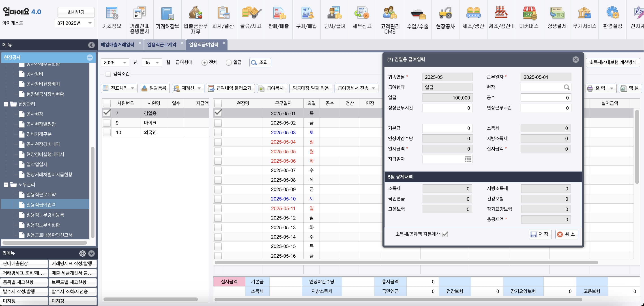Open quick menu settings gear
This screenshot has height=306, width=644.
coord(82,253)
